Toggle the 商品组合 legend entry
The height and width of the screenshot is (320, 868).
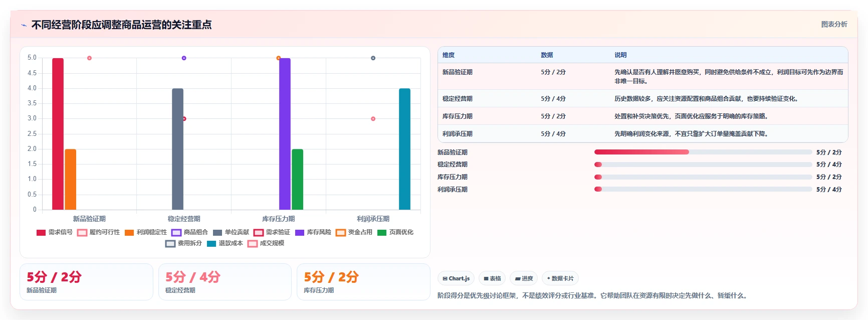(x=189, y=232)
